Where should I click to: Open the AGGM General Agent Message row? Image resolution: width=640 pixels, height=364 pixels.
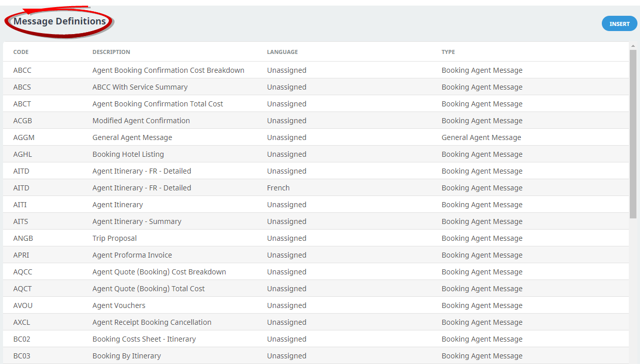pyautogui.click(x=132, y=137)
